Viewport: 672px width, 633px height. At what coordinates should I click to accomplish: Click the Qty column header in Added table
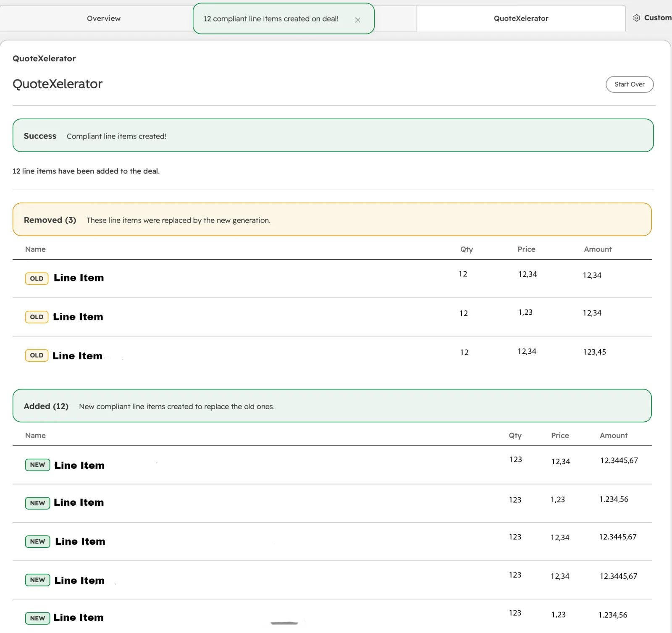tap(515, 436)
